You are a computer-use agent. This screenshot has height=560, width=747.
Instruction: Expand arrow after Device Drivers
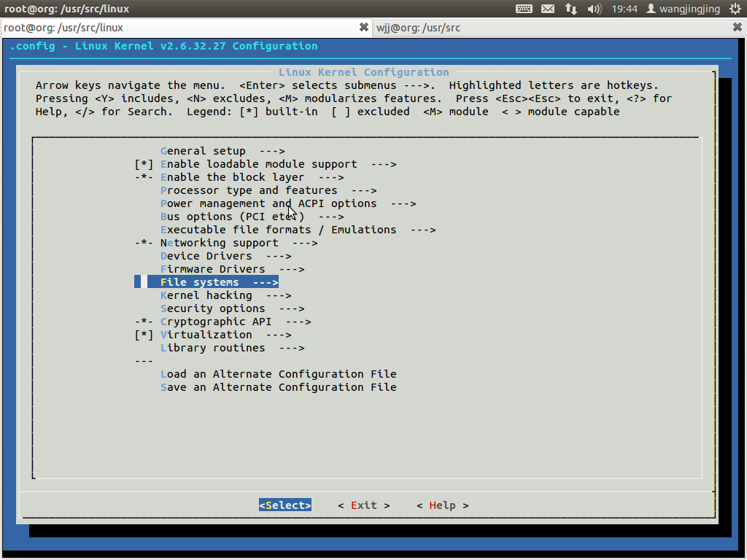279,256
